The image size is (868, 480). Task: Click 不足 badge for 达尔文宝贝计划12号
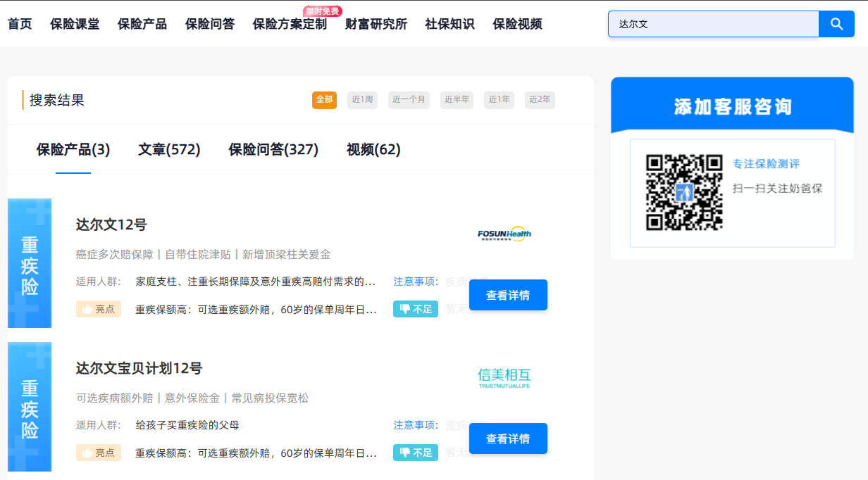(415, 453)
